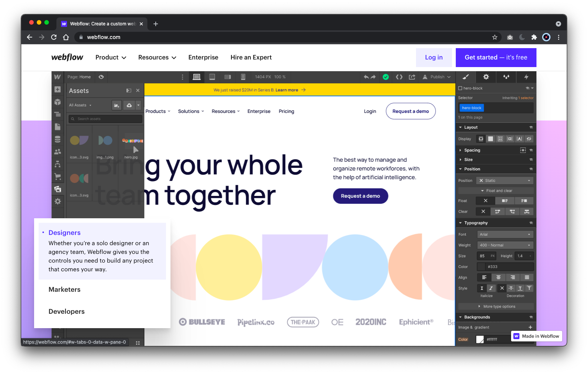
Task: Toggle the italic style button
Action: pos(491,288)
